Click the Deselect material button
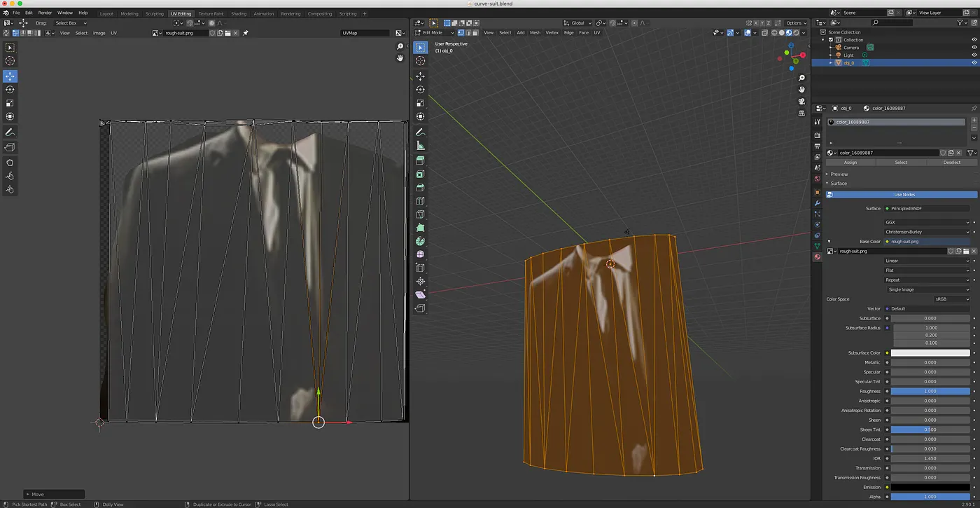The image size is (980, 508). (x=952, y=163)
